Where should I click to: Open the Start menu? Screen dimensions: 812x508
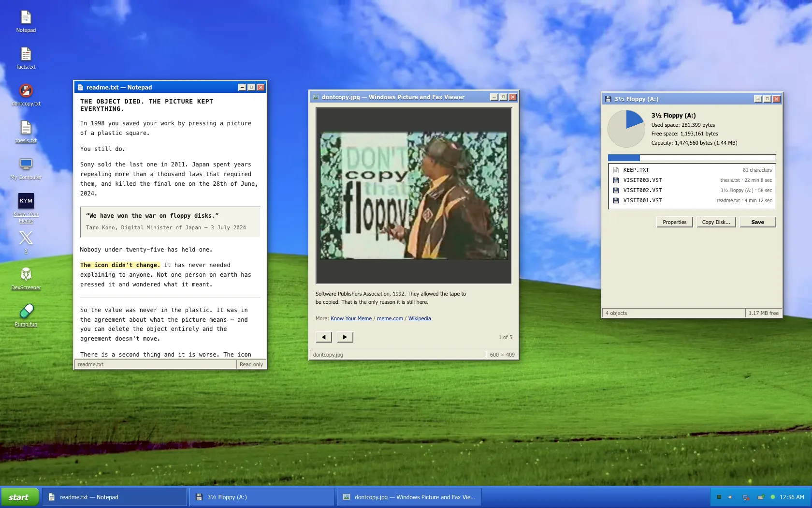click(x=19, y=497)
